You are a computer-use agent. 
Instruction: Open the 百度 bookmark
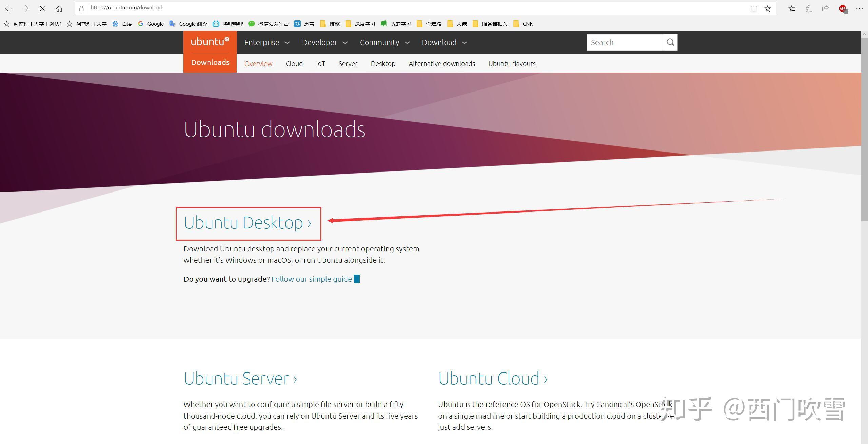(x=127, y=24)
